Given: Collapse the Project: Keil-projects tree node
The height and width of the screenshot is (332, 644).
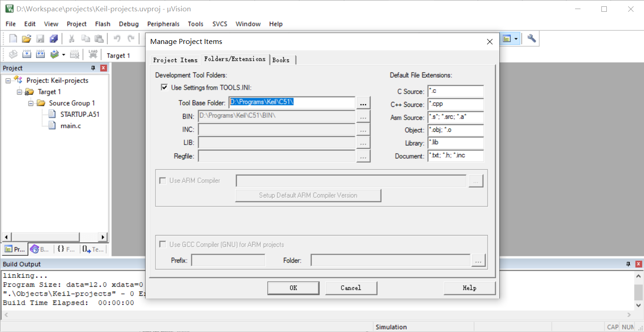Looking at the screenshot, I should pyautogui.click(x=8, y=81).
